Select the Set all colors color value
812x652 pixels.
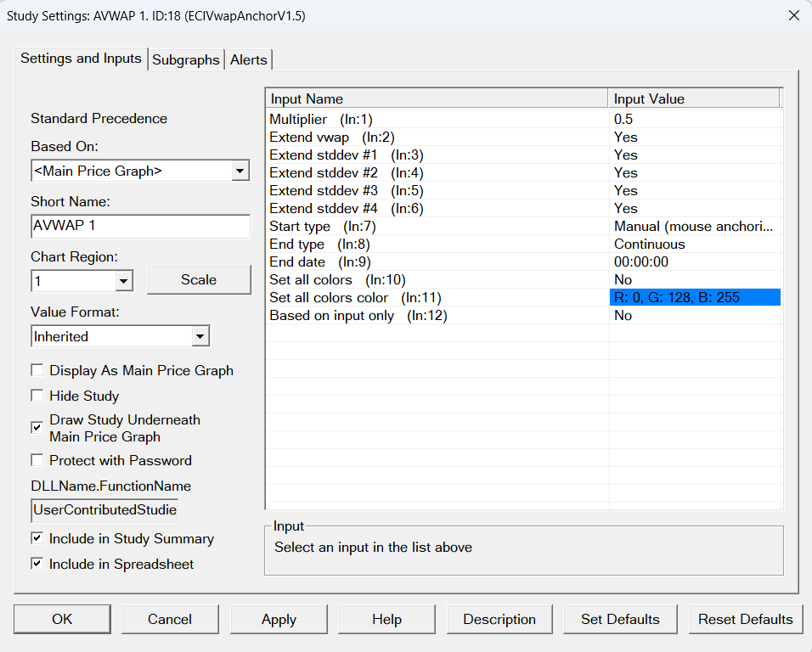coord(694,297)
